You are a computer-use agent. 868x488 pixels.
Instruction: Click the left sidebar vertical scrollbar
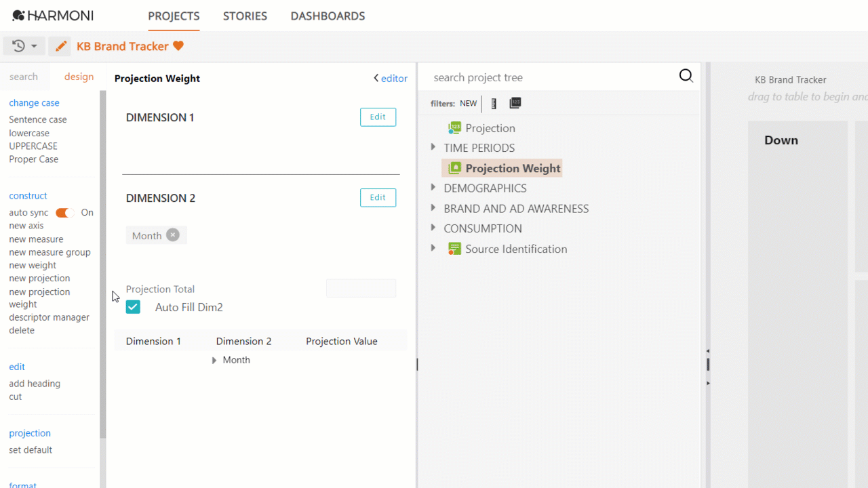point(103,264)
